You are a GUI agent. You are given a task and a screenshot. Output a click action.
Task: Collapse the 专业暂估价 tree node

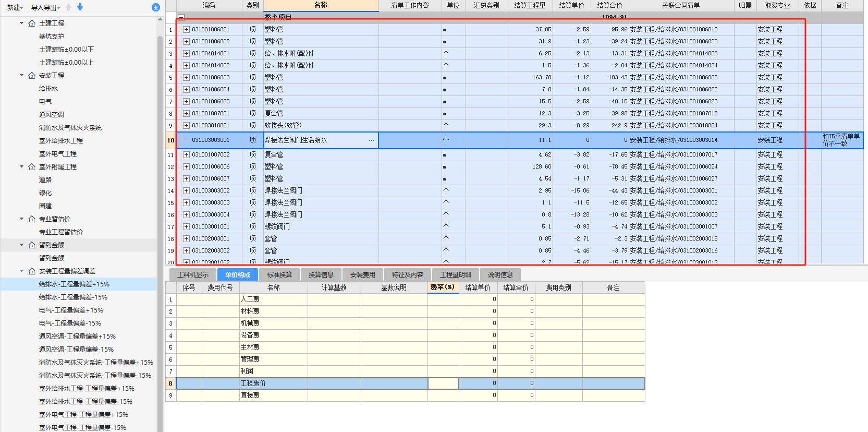click(21, 219)
